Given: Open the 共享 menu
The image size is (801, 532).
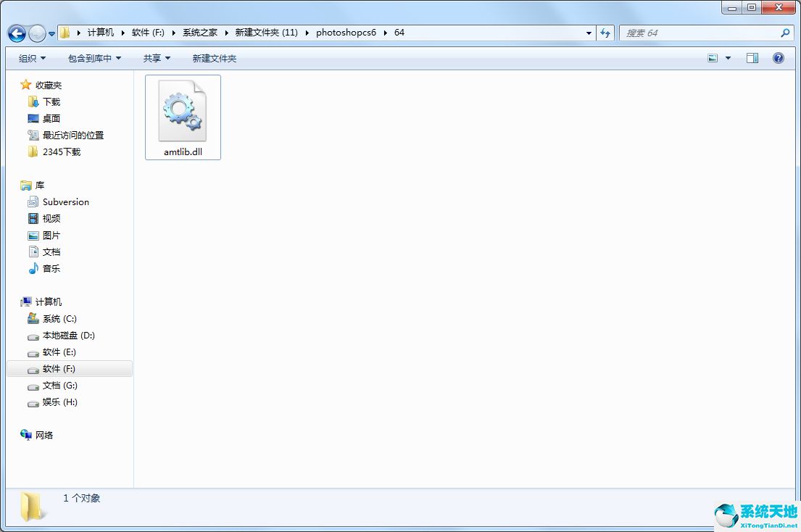Looking at the screenshot, I should coord(157,58).
